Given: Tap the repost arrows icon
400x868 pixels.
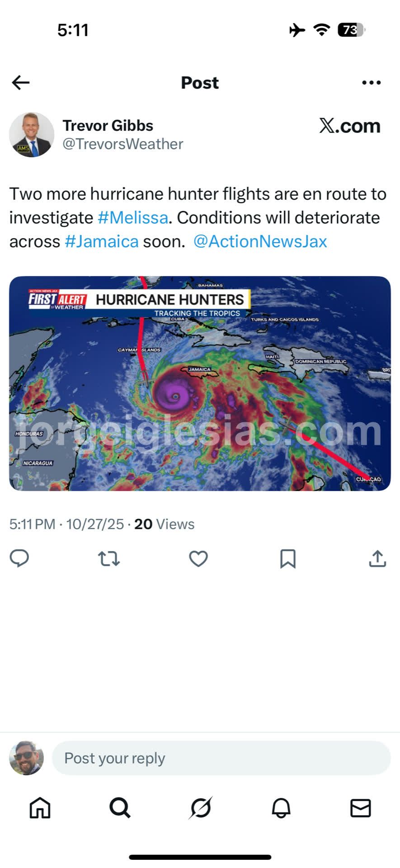Looking at the screenshot, I should [x=109, y=559].
